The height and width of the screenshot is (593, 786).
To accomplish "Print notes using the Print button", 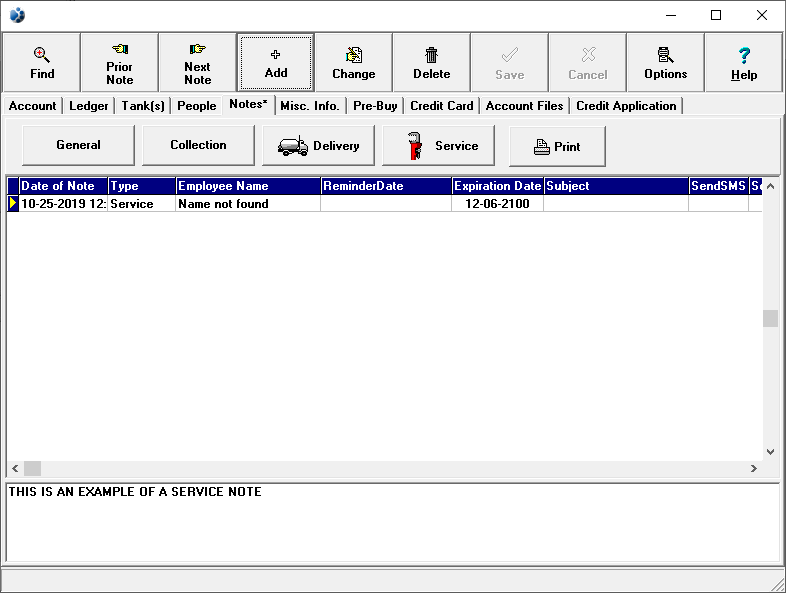I will (557, 146).
